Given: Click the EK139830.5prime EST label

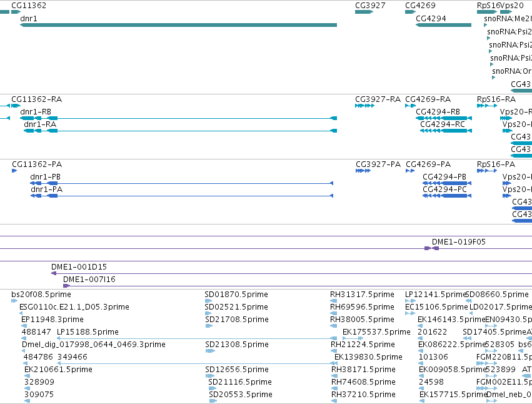Looking at the screenshot, I should coord(368,357).
